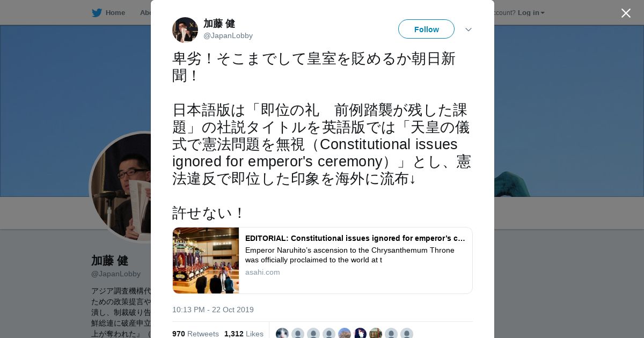View the 970 Retweets list
Viewport: 644px width, 338px height.
[195, 334]
